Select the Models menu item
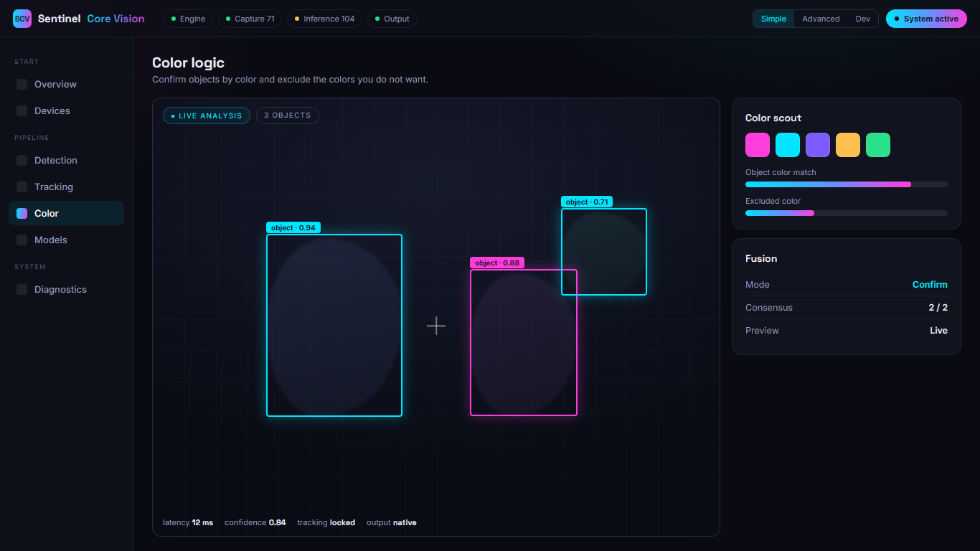Image resolution: width=980 pixels, height=551 pixels. coord(66,240)
